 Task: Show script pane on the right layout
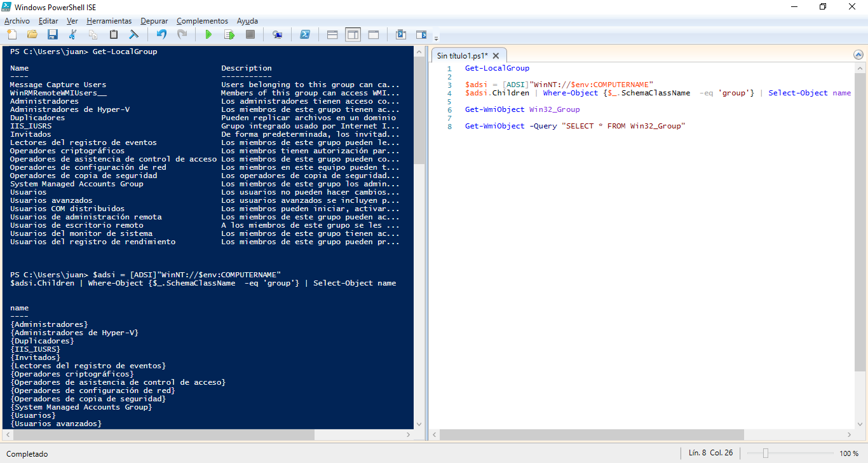[x=353, y=34]
